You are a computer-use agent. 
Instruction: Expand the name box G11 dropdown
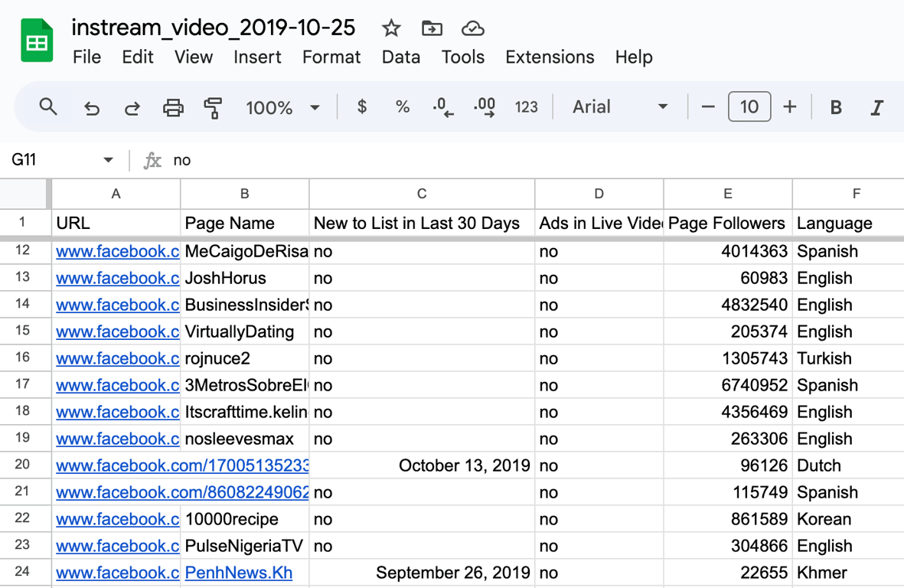coord(108,160)
